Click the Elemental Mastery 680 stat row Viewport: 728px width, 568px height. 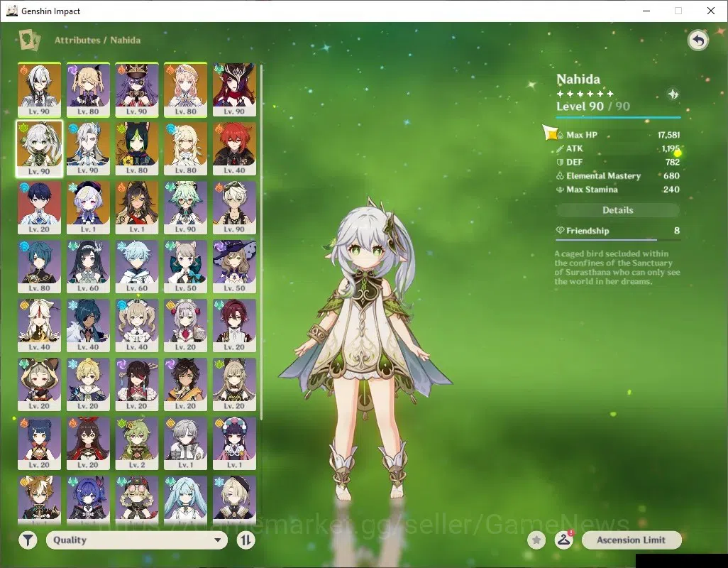(617, 176)
